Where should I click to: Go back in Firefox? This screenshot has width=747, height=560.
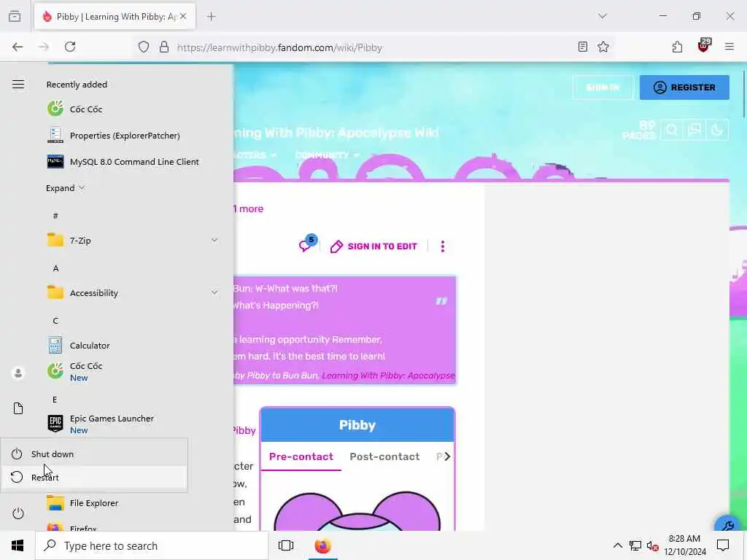[x=18, y=47]
